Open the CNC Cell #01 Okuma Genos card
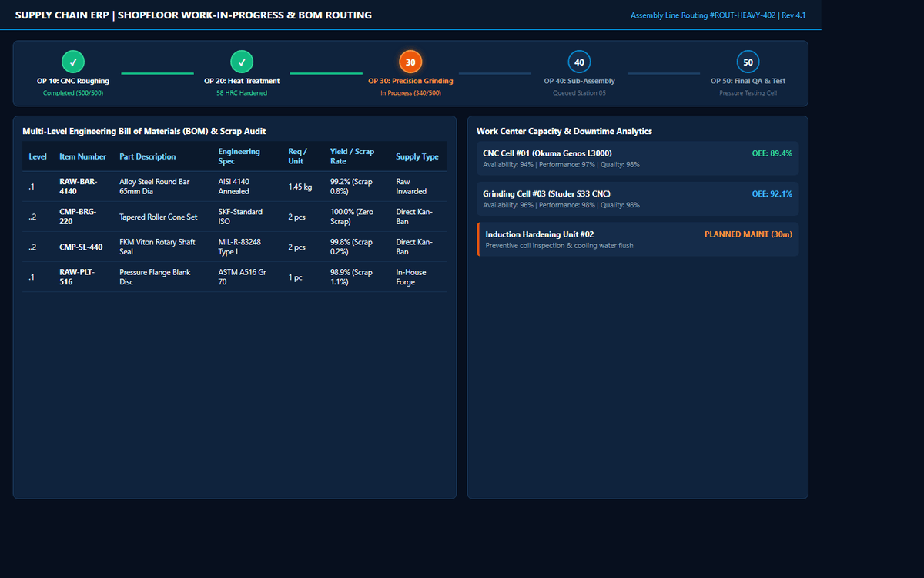The height and width of the screenshot is (578, 924). [x=638, y=158]
